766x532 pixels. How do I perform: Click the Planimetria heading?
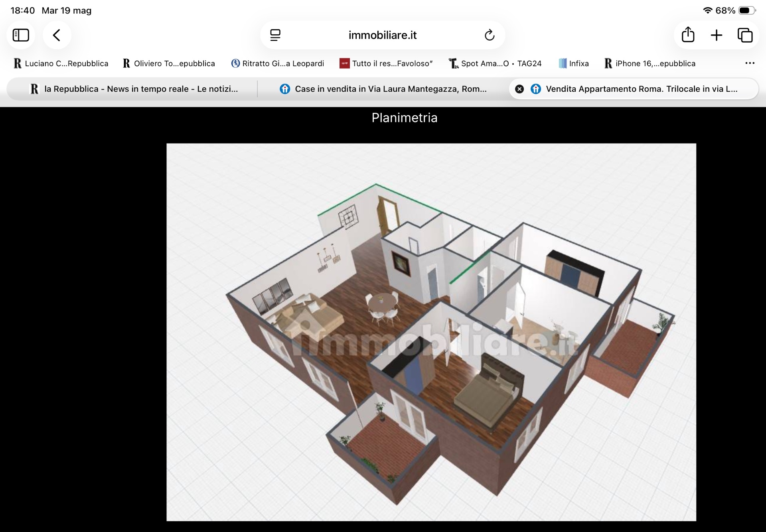point(405,118)
